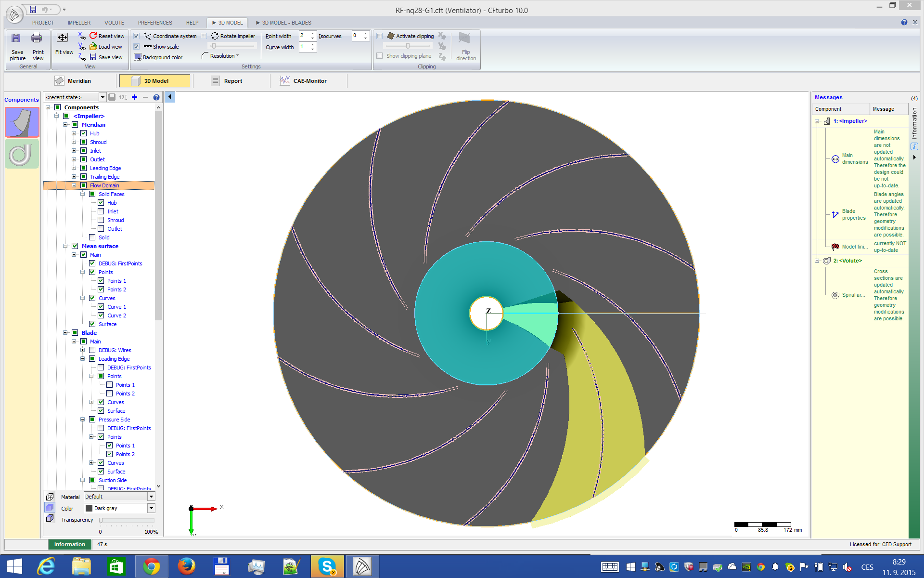924x578 pixels.
Task: Click the Point width input field
Action: 304,36
